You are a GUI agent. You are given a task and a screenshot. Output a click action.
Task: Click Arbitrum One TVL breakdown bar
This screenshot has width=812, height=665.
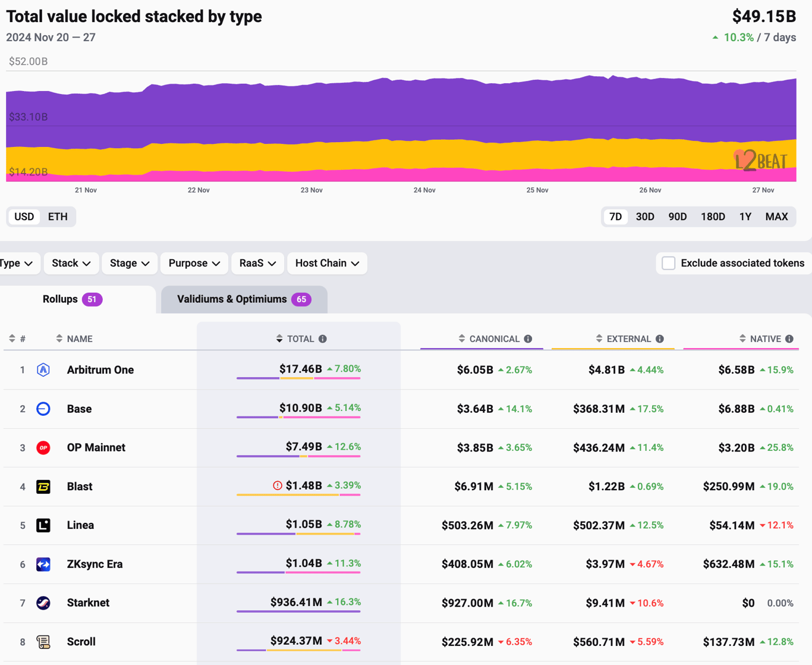point(298,378)
